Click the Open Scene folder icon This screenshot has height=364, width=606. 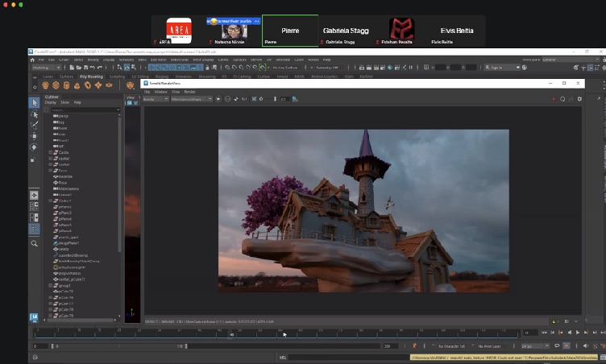click(78, 68)
